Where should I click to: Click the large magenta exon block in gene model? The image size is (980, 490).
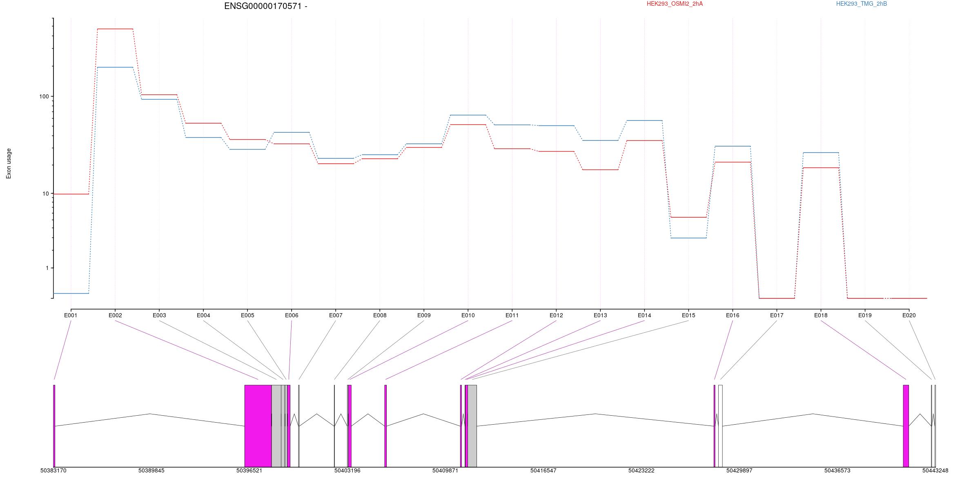coord(258,426)
